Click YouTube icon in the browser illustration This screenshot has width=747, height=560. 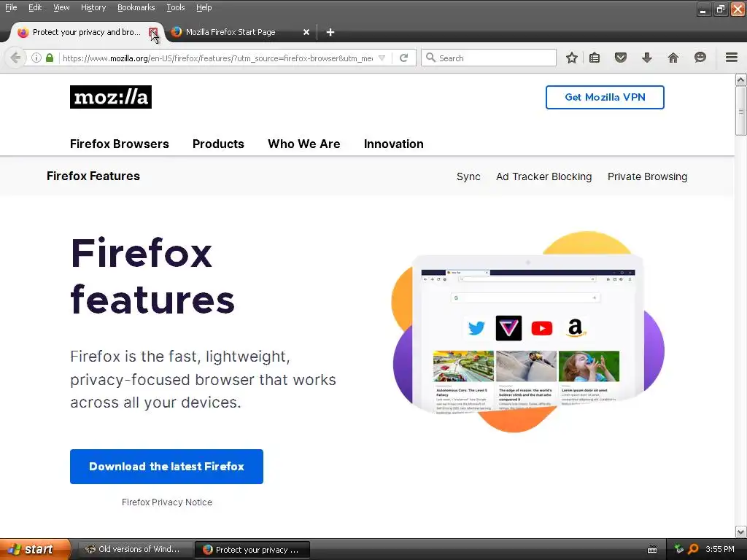click(542, 328)
